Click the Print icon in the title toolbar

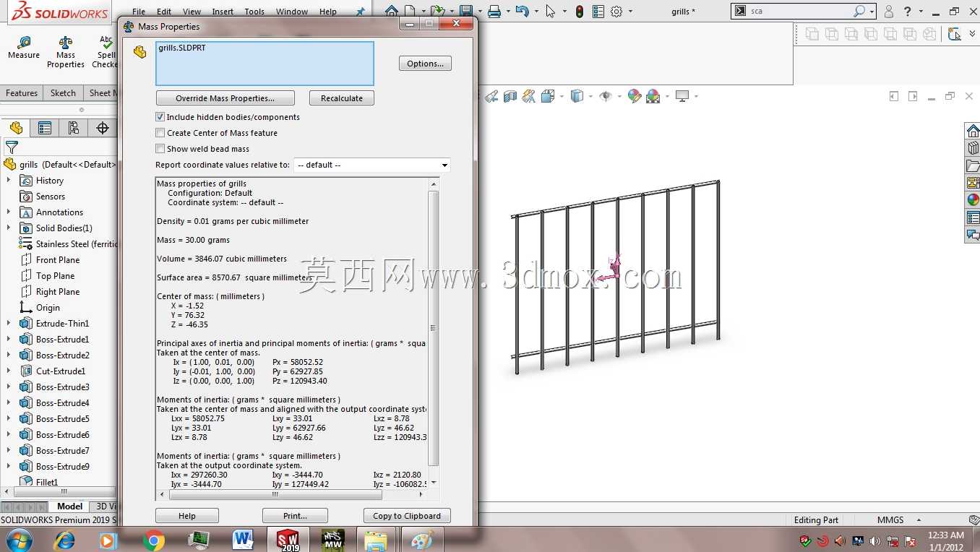point(494,12)
